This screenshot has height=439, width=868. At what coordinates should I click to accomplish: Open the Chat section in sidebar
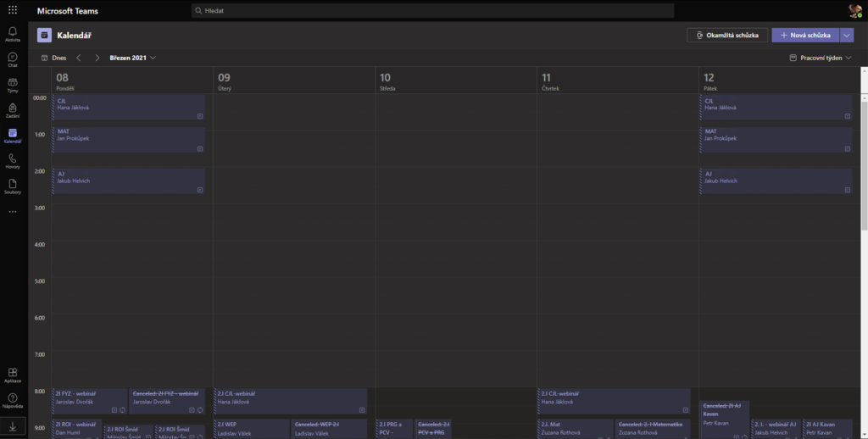point(13,58)
